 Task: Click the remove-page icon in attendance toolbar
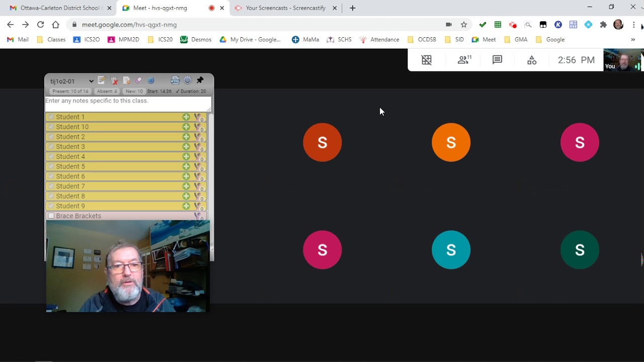tap(126, 80)
